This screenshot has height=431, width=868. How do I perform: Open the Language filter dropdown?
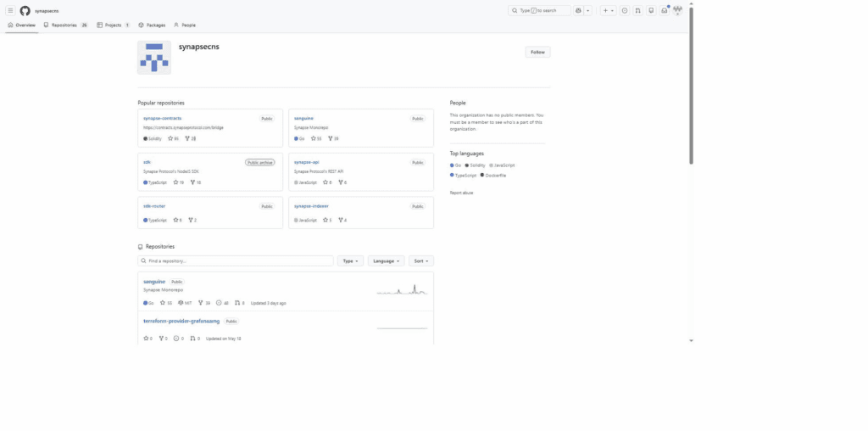[386, 261]
